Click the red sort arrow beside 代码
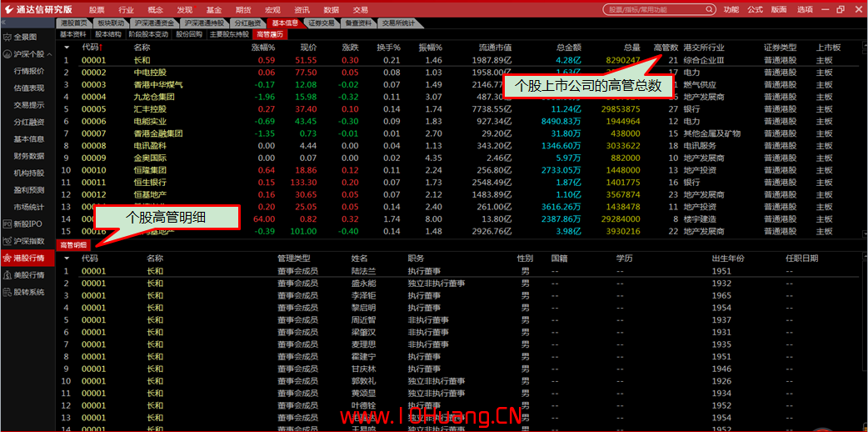 click(x=102, y=48)
